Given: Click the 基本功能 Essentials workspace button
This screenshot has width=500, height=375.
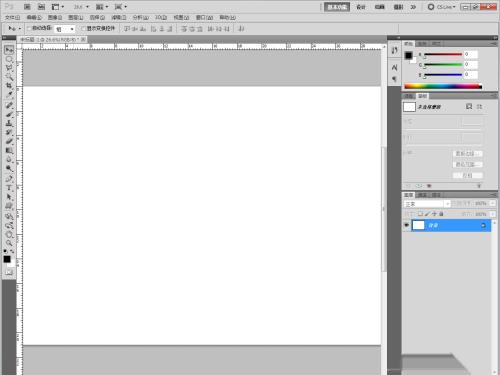Looking at the screenshot, I should [337, 7].
